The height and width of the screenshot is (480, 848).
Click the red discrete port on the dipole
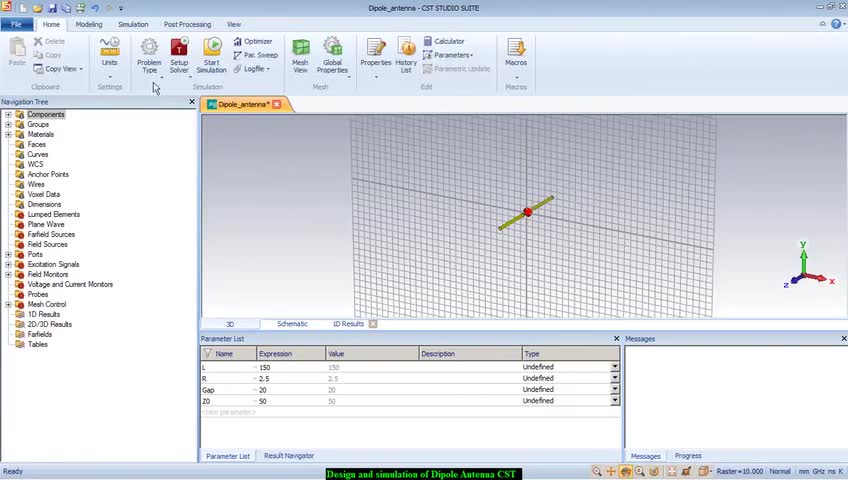pyautogui.click(x=528, y=212)
